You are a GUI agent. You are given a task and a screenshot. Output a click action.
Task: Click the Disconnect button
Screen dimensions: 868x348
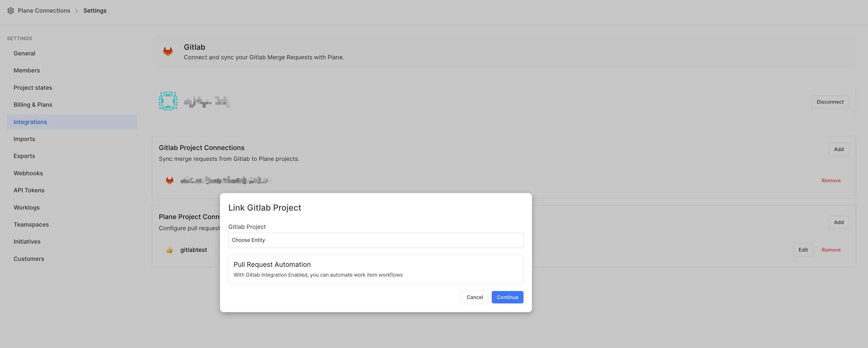[x=830, y=101]
